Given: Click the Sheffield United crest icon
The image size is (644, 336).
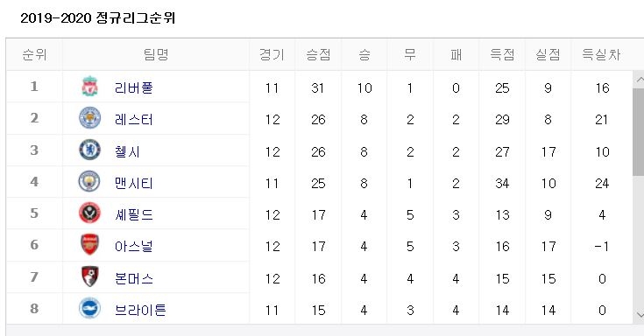Looking at the screenshot, I should [x=89, y=213].
